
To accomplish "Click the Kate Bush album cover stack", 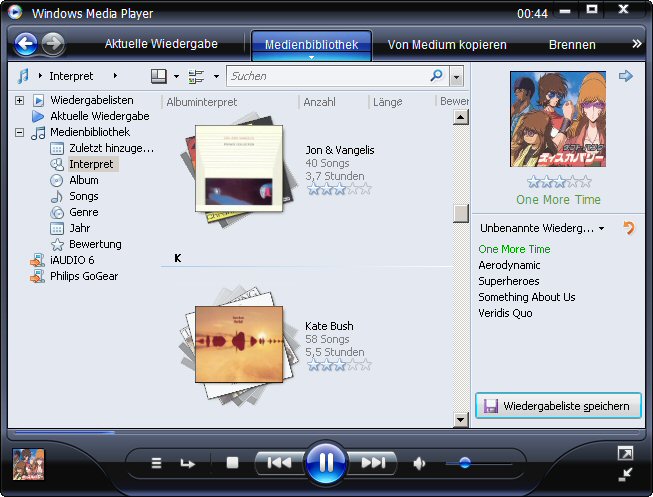I will 239,345.
